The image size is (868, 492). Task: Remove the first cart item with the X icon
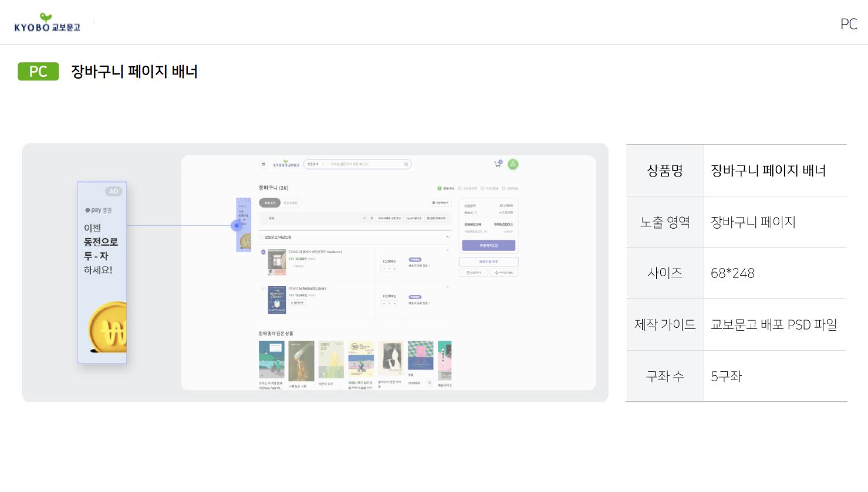pos(447,250)
